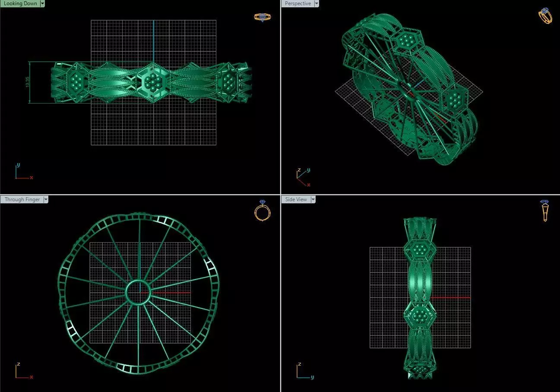Click the Perspective viewport label
The image size is (560, 392).
tap(297, 3)
